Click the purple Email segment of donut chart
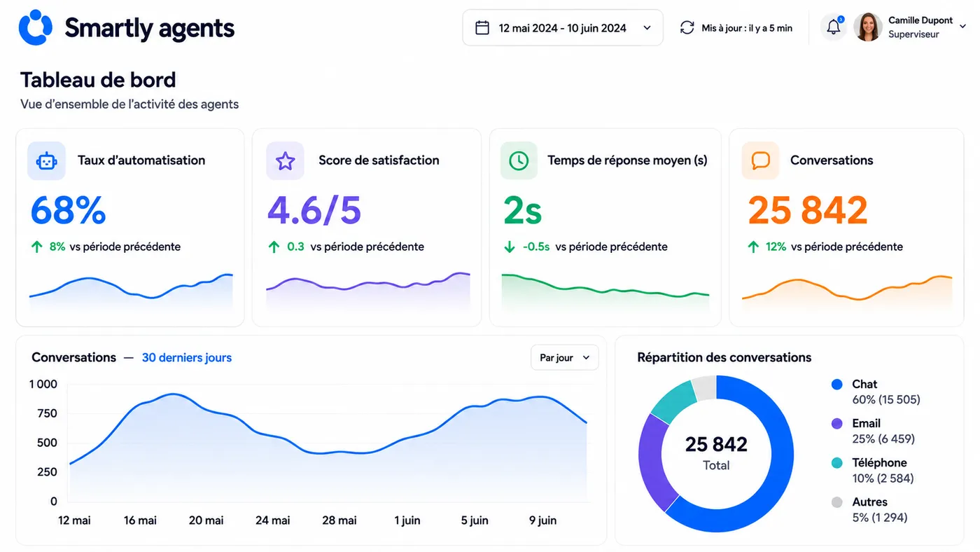This screenshot has height=552, width=980. pyautogui.click(x=653, y=462)
